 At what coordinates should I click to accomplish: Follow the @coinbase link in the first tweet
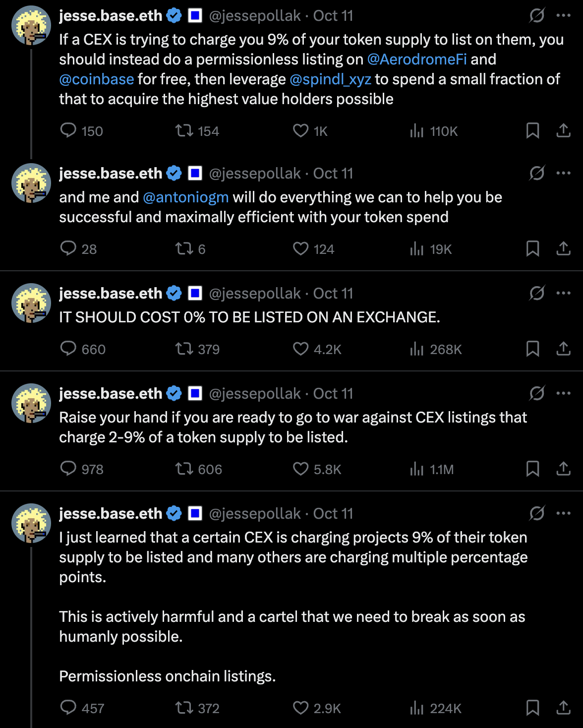click(x=96, y=79)
